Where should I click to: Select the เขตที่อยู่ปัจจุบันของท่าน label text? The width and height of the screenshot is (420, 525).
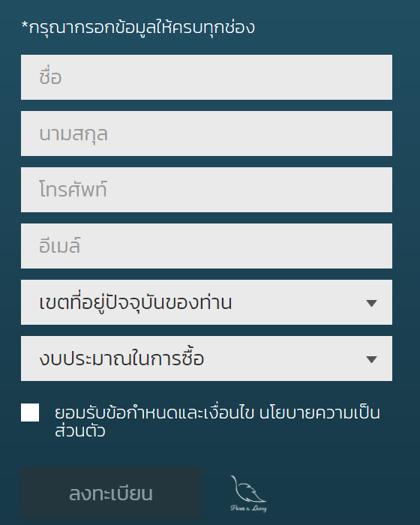(x=135, y=302)
